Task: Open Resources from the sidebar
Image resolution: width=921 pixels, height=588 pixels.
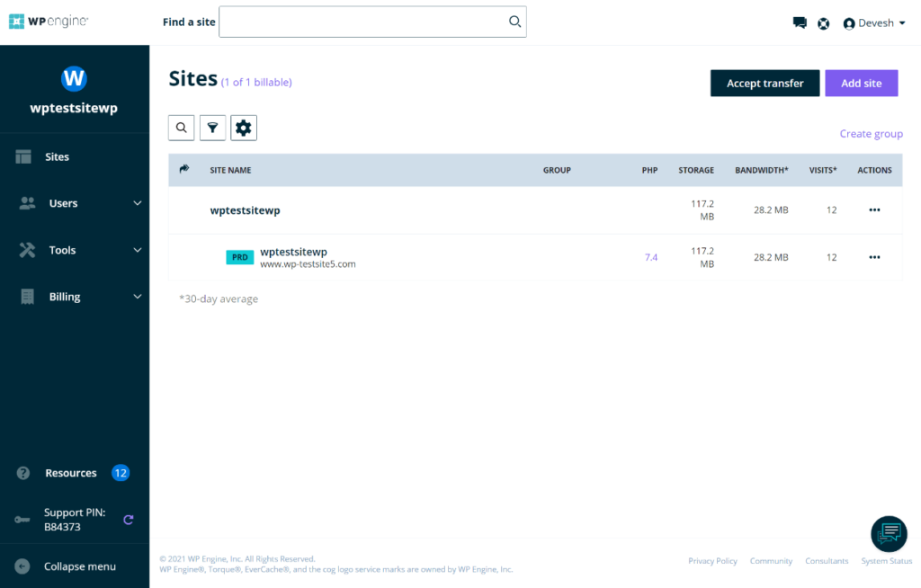Action: (x=72, y=472)
